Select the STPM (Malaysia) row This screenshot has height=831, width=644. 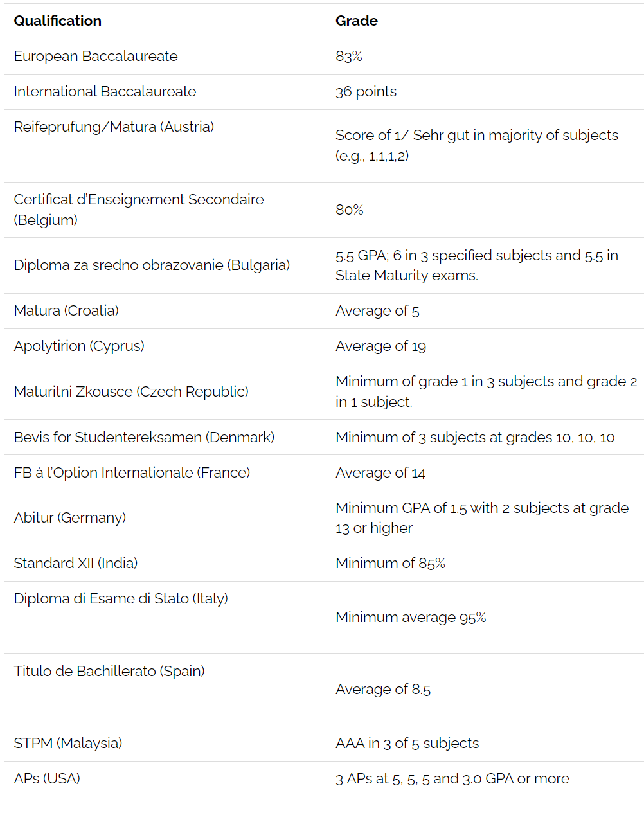click(324, 744)
